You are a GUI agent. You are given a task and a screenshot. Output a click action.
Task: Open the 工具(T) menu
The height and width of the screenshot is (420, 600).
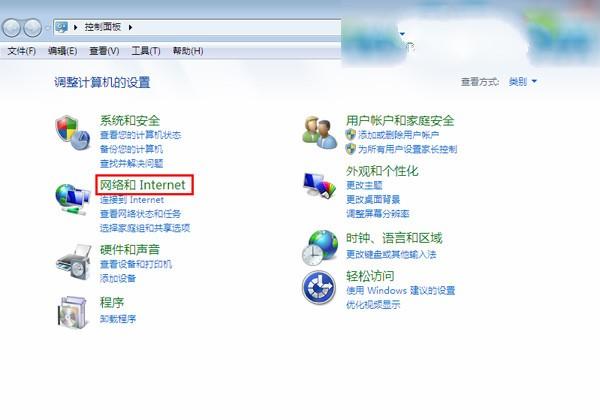tap(146, 51)
